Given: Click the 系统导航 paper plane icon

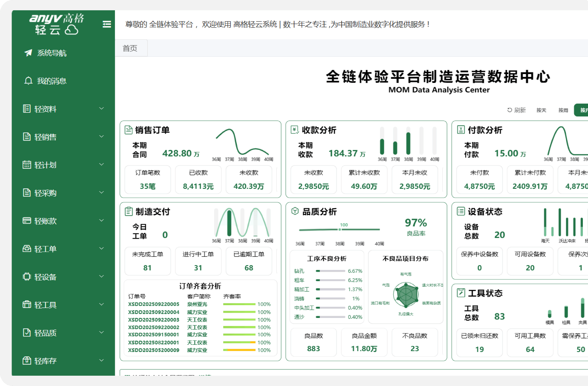Looking at the screenshot, I should 28,53.
